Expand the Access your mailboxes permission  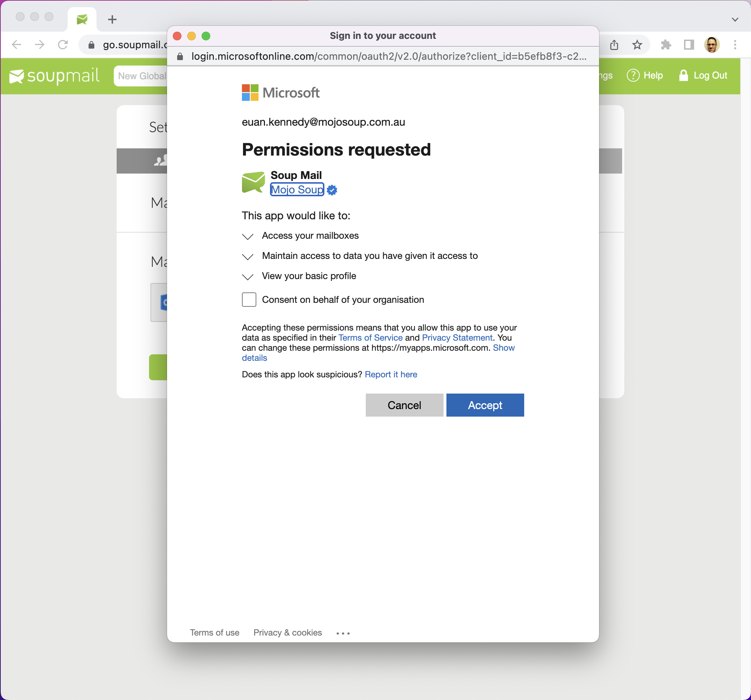(x=247, y=237)
